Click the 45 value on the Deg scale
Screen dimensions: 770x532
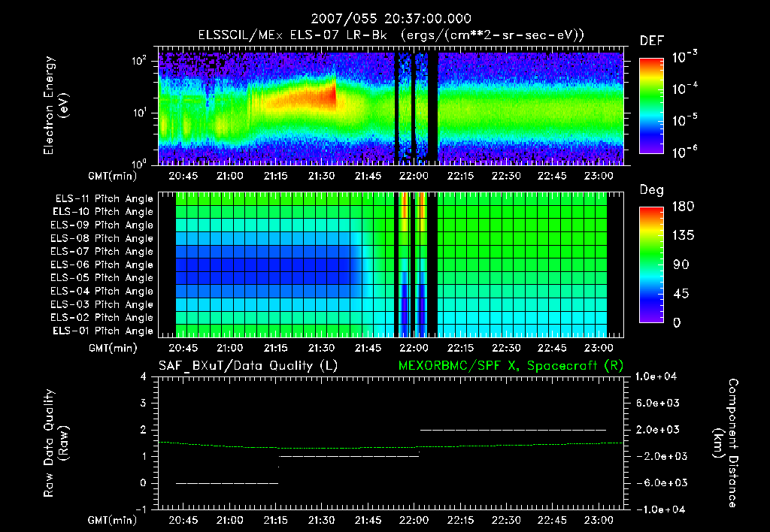click(x=681, y=294)
